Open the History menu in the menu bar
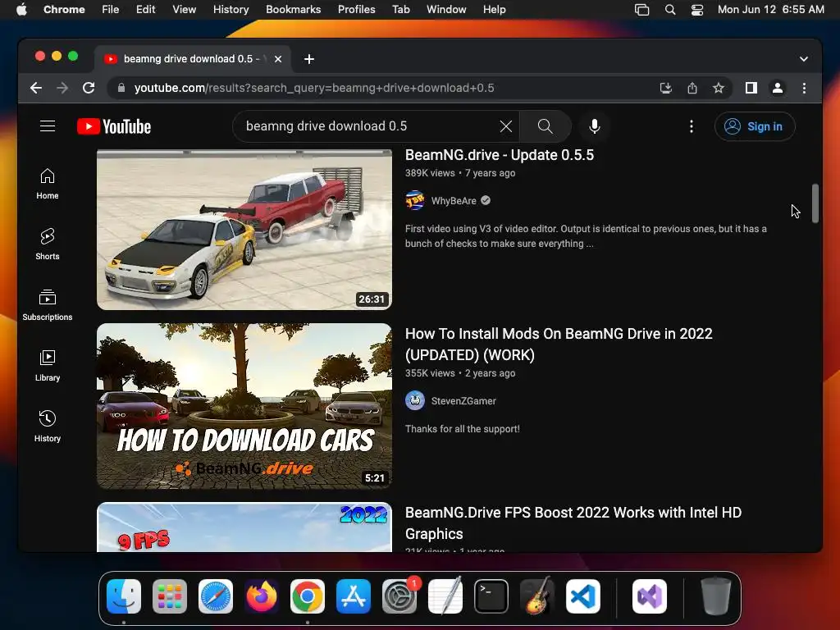 pyautogui.click(x=231, y=9)
